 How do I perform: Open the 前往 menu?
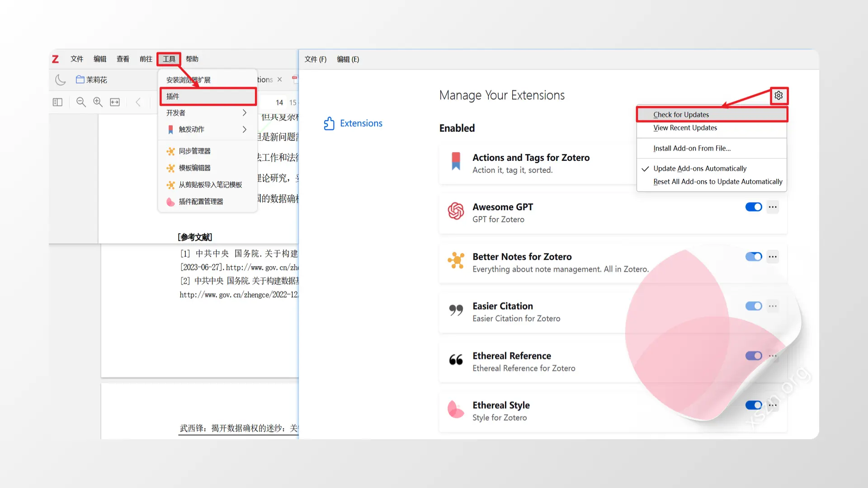(x=146, y=59)
